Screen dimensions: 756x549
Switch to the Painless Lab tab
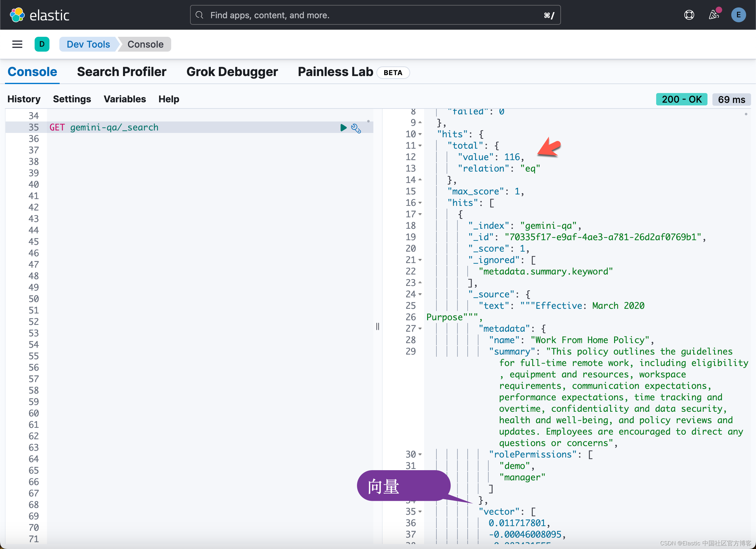coord(335,72)
